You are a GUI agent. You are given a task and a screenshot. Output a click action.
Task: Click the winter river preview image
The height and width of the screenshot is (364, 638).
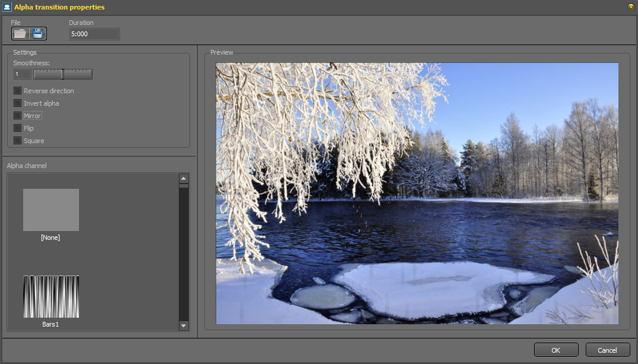click(x=417, y=193)
